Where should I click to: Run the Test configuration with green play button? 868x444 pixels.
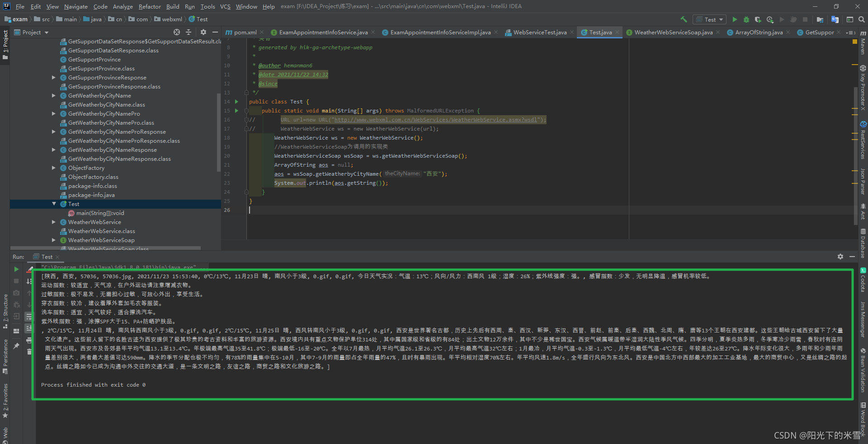click(735, 19)
